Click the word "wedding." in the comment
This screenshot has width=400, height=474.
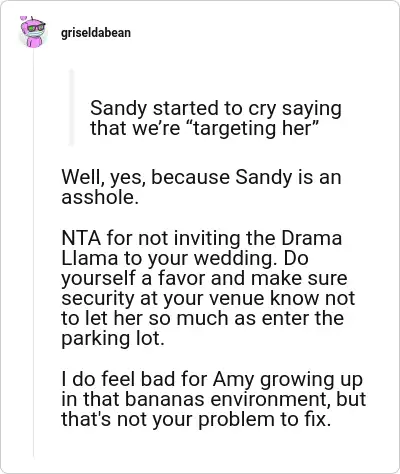coord(236,260)
